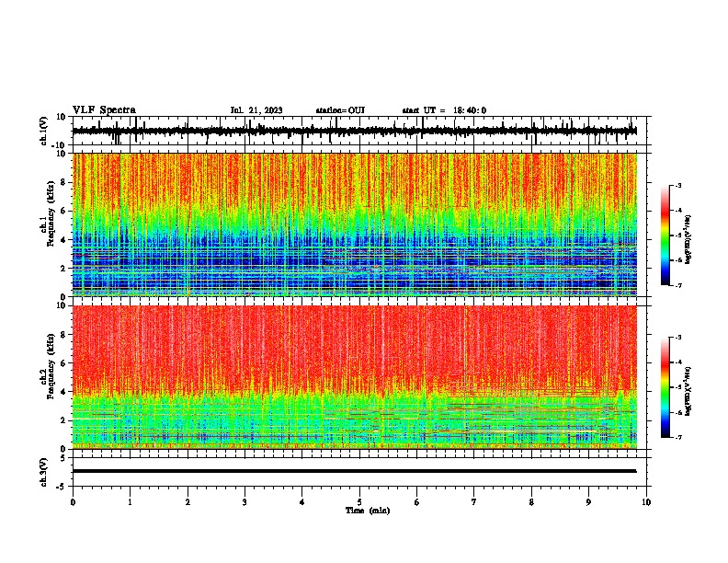Click time axis tick label 2
Screen dimensions: 728x563
tap(188, 502)
